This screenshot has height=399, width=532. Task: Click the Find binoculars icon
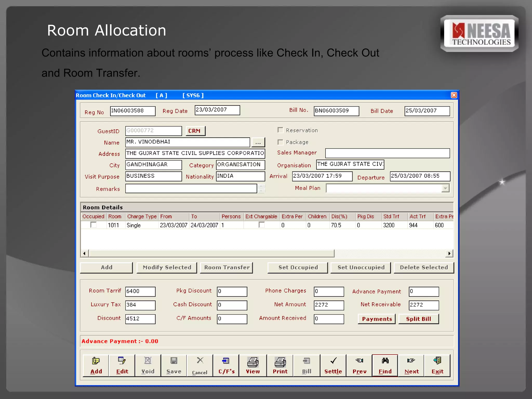[385, 365]
